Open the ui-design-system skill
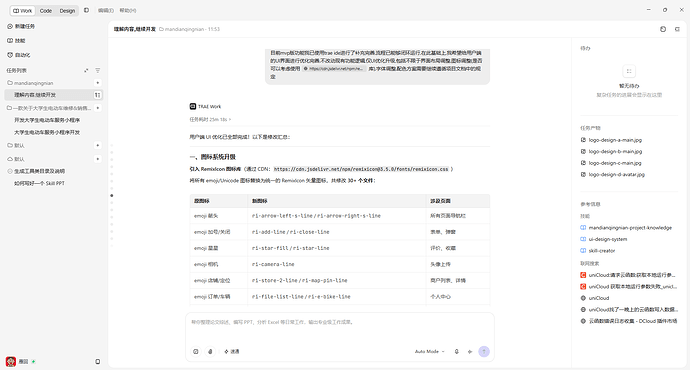The image size is (690, 370). pyautogui.click(x=604, y=239)
